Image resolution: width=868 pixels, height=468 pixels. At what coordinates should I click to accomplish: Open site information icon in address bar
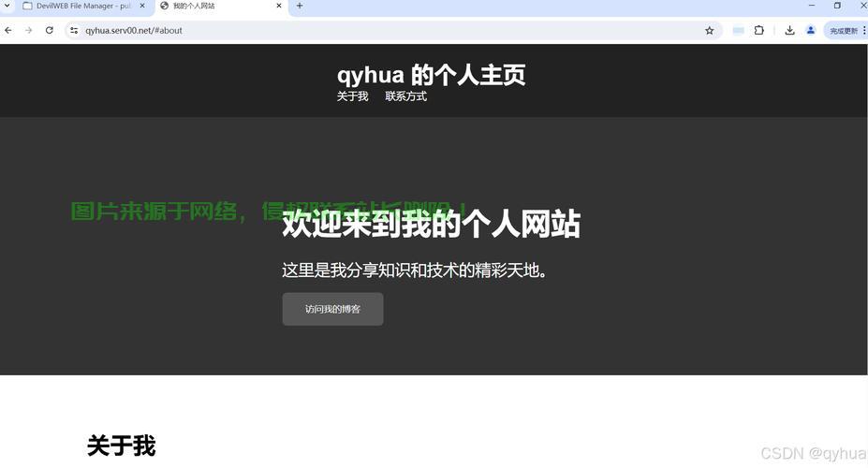[74, 31]
